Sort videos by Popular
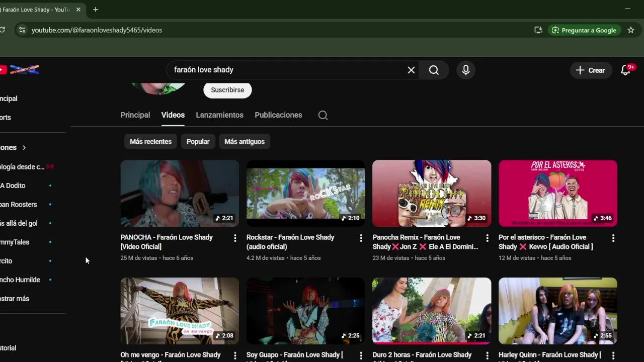644x362 pixels. pos(198,141)
